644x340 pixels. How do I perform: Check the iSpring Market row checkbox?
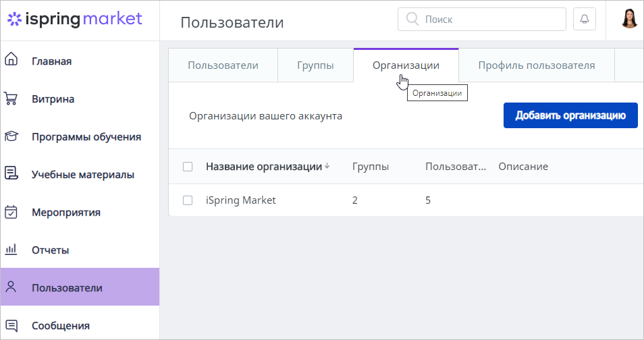tap(188, 200)
